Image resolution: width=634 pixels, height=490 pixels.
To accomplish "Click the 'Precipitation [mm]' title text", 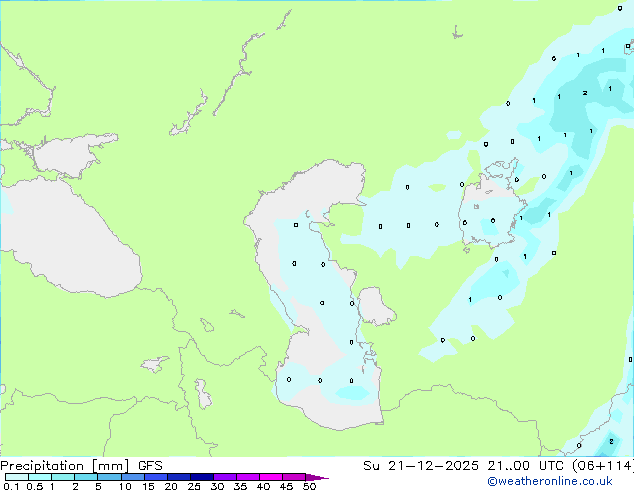I will 65,466.
